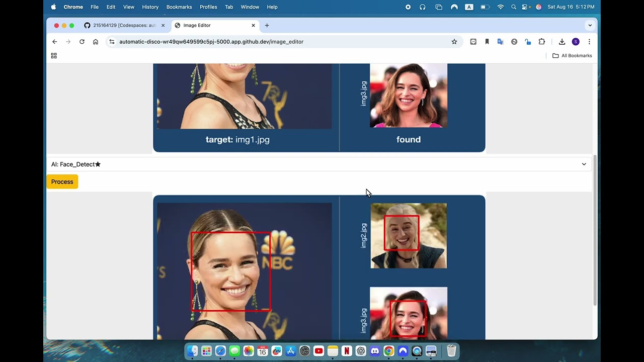The height and width of the screenshot is (362, 644).
Task: Open the Bookmarks menu
Action: tap(179, 7)
